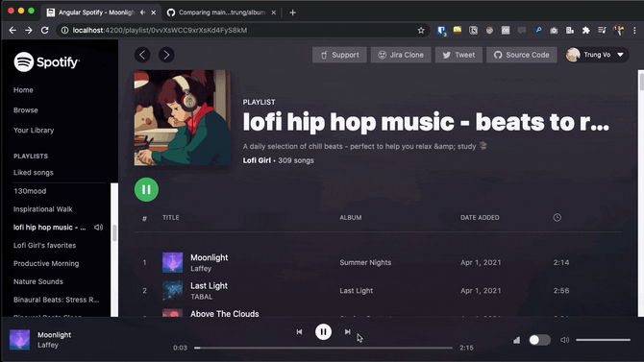This screenshot has width=644, height=362.
Task: Skip to the next track
Action: (x=347, y=331)
